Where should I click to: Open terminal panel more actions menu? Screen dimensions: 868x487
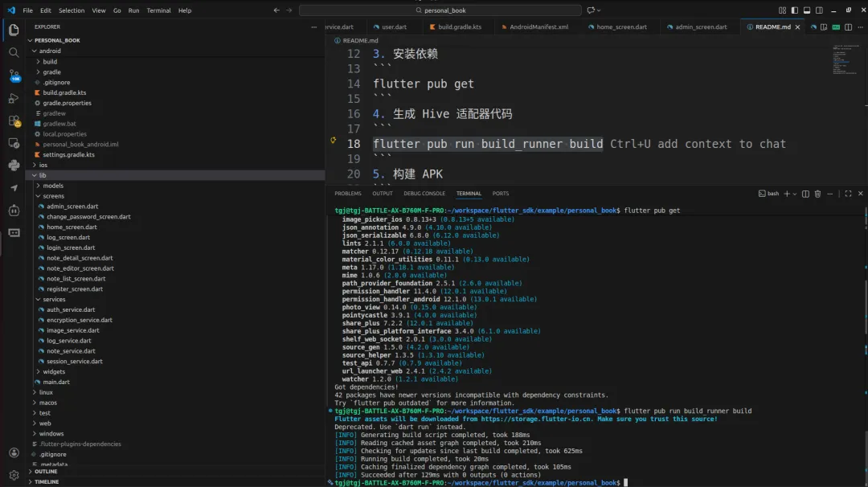[x=829, y=194]
